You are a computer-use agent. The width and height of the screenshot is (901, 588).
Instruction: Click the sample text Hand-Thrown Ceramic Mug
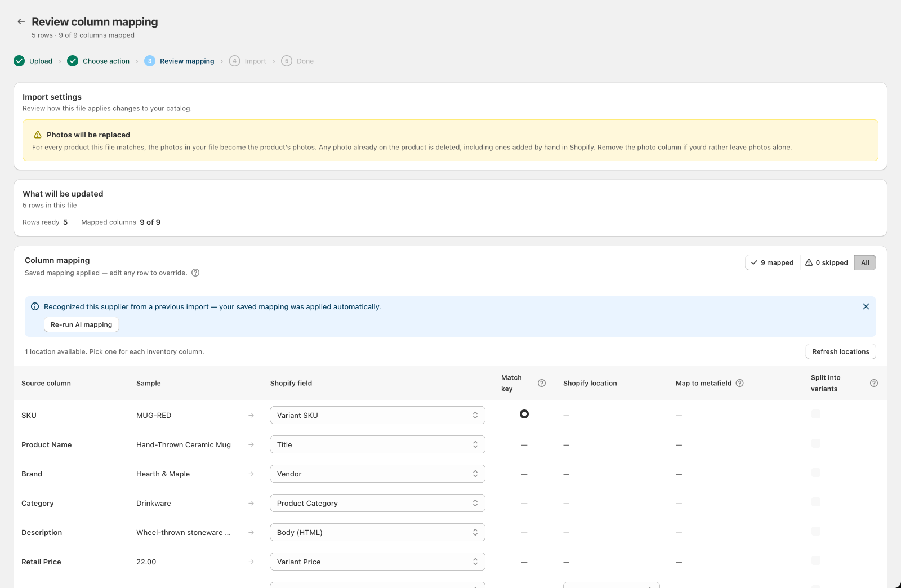pyautogui.click(x=184, y=444)
